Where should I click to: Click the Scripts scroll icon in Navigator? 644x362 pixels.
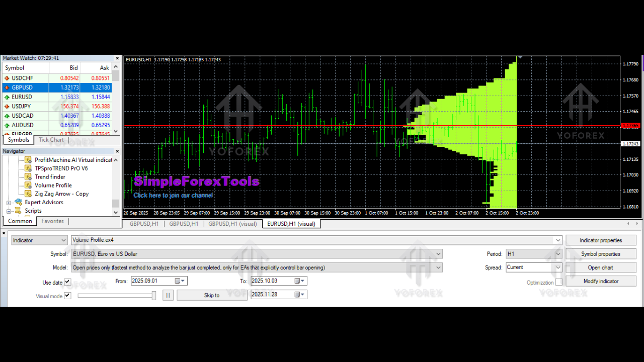[x=19, y=211]
